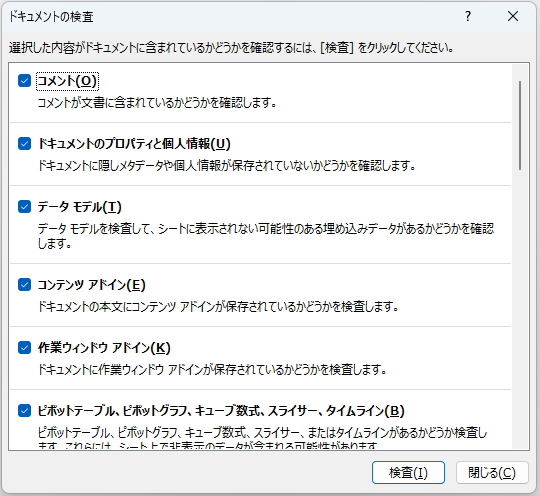Toggle the ピボットテーブル、ピボットグラフ checkbox

[x=24, y=411]
